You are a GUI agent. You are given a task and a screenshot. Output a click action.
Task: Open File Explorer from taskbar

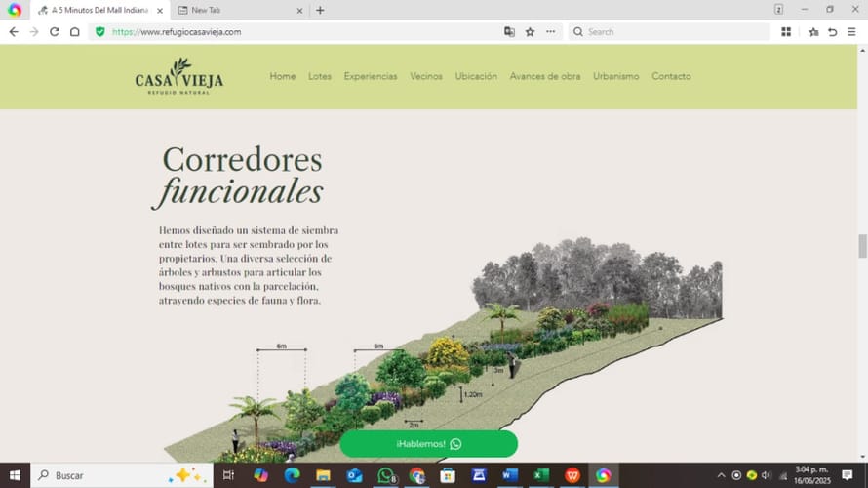[323, 475]
